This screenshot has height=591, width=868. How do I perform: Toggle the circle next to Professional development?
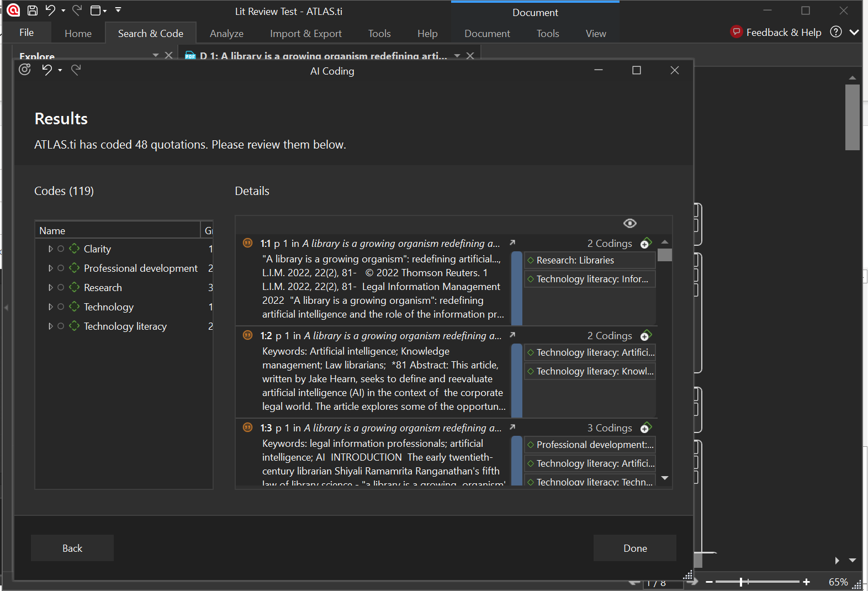point(61,268)
